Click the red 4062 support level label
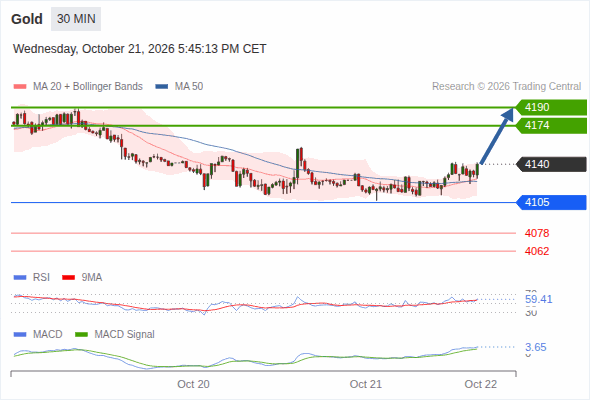 pyautogui.click(x=537, y=251)
